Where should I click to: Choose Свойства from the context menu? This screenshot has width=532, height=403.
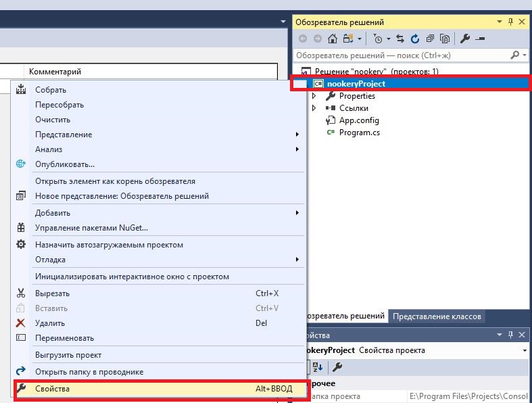pos(161,389)
